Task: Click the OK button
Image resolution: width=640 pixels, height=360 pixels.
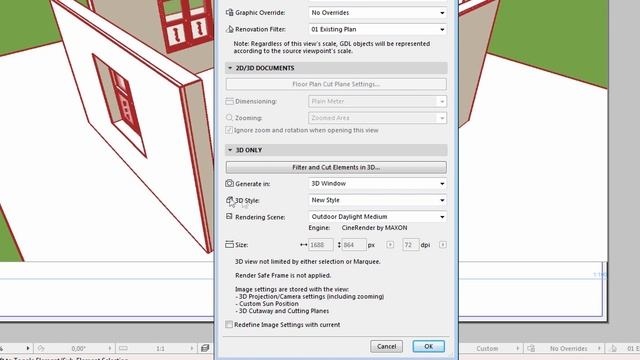Action: (428, 346)
